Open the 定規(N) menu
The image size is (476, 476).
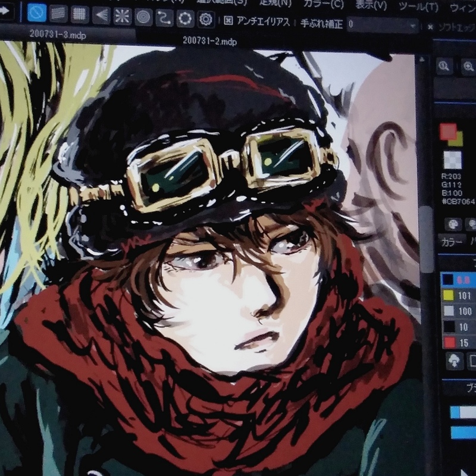[x=275, y=4]
